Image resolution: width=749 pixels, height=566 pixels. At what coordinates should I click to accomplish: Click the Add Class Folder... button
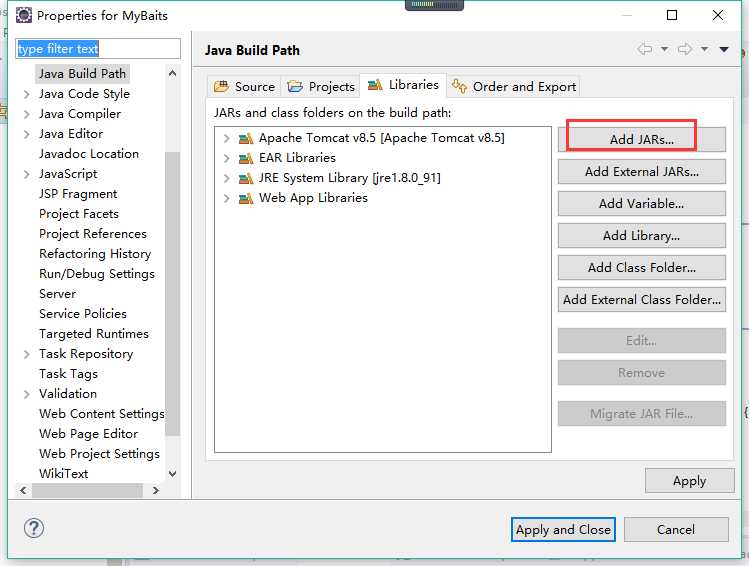(642, 267)
